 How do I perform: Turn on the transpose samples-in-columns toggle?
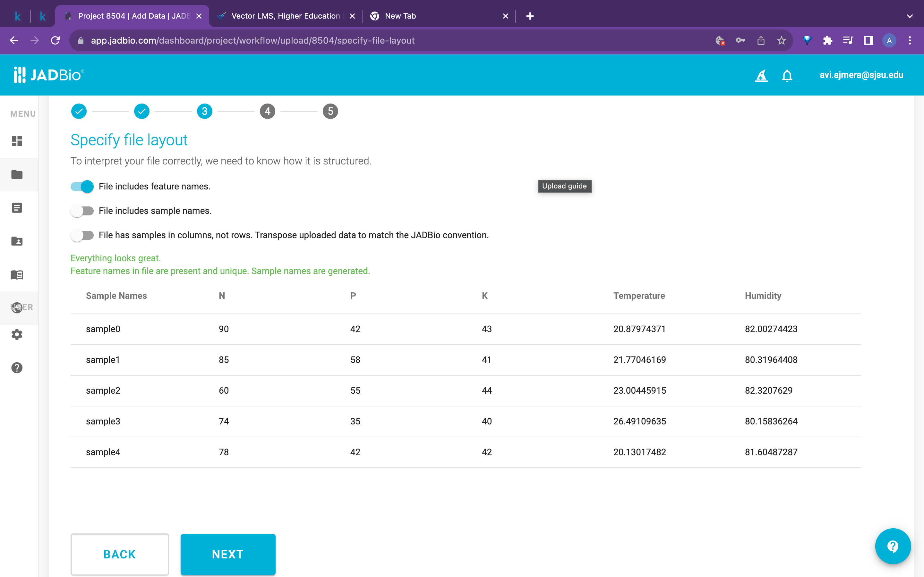point(82,235)
